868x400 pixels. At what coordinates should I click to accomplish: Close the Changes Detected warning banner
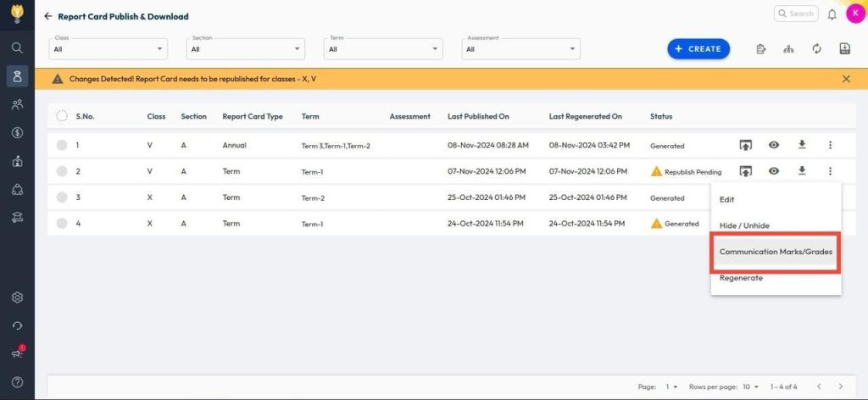tap(846, 79)
